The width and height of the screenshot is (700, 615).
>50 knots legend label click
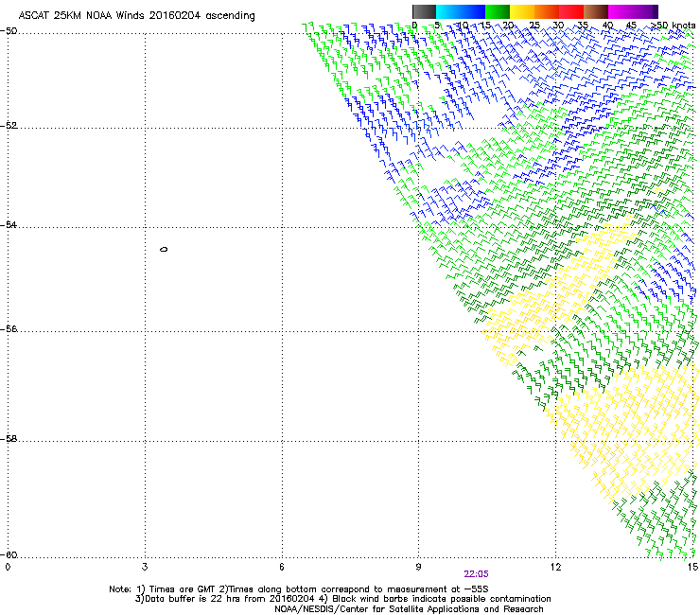coord(674,26)
